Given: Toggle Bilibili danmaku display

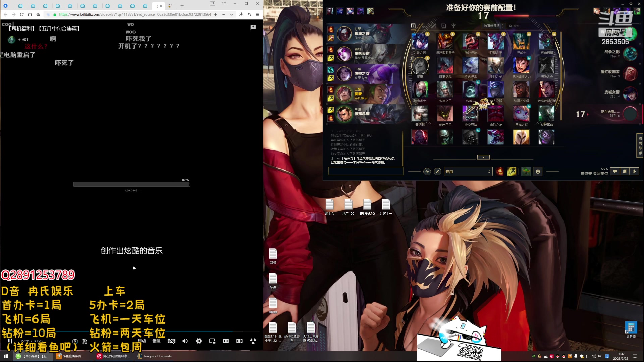Looking at the screenshot, I should 75,341.
